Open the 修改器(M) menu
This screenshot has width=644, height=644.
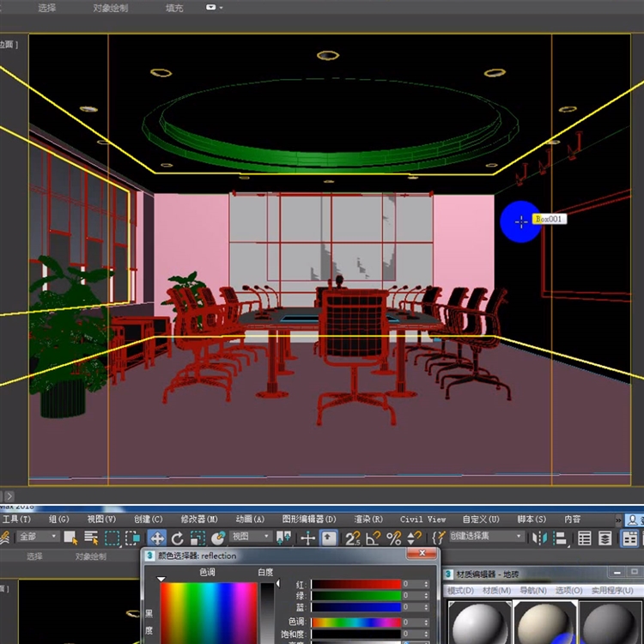pyautogui.click(x=199, y=519)
